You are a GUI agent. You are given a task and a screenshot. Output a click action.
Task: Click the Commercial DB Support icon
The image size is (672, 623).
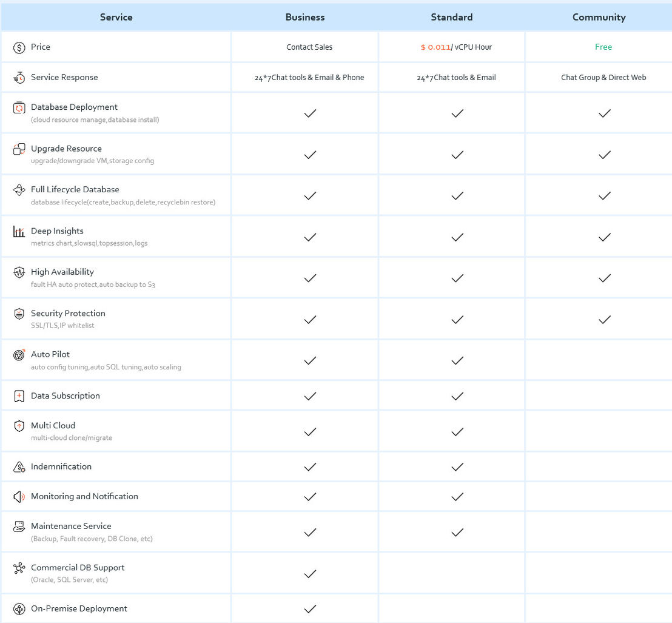(x=19, y=568)
